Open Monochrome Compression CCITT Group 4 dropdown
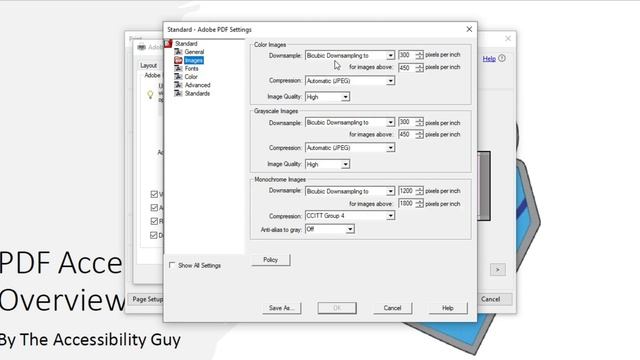This screenshot has width=640, height=360. pos(350,215)
